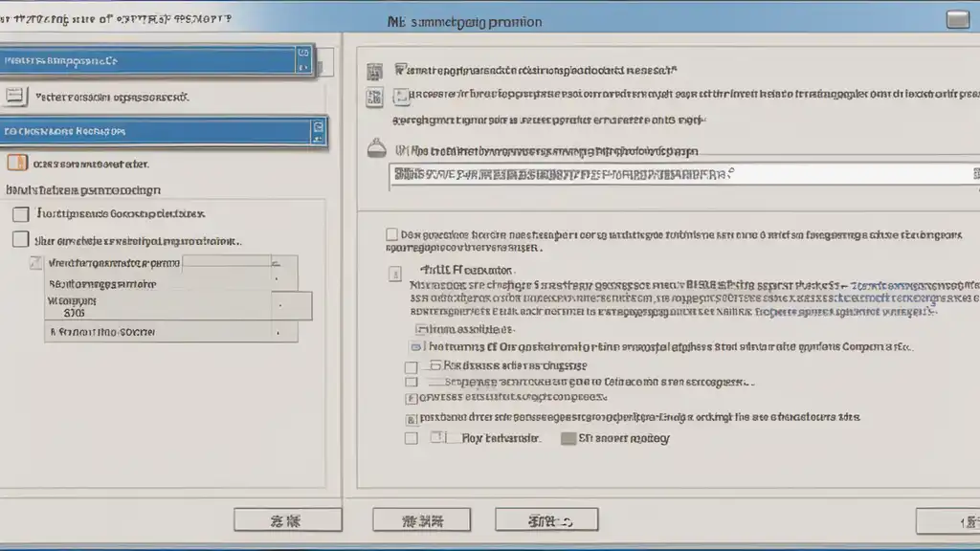Viewport: 980px width, 551px height.
Task: Enable the checkbox above the right panel's options group
Action: point(391,234)
